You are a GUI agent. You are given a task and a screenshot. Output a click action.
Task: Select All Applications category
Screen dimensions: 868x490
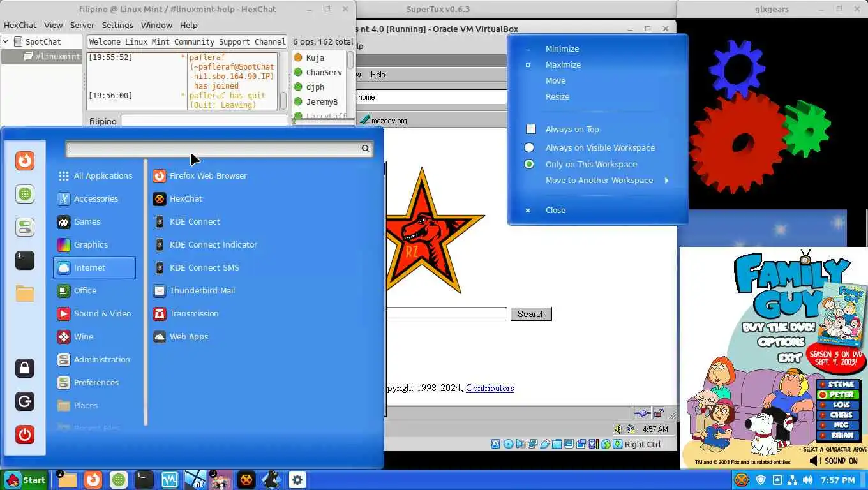[94, 176]
